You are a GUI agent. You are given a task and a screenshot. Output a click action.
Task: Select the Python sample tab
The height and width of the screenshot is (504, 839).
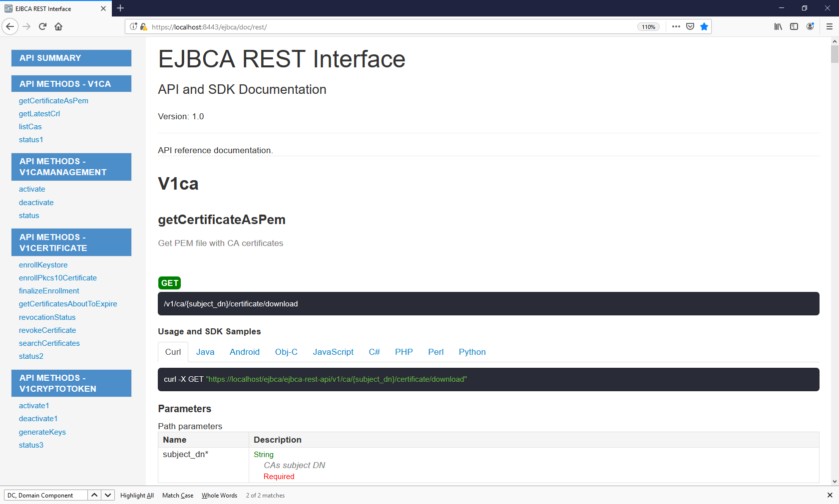[x=471, y=352]
